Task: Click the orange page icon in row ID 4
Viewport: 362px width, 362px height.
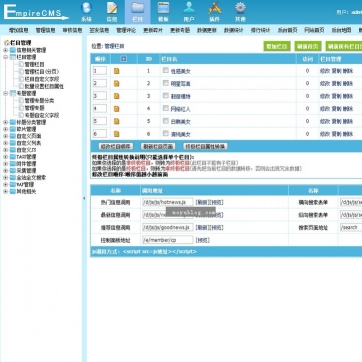Action: coord(116,109)
